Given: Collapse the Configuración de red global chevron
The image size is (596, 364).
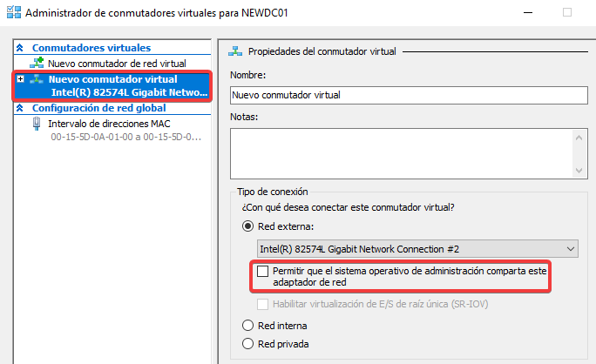Looking at the screenshot, I should pos(22,108).
